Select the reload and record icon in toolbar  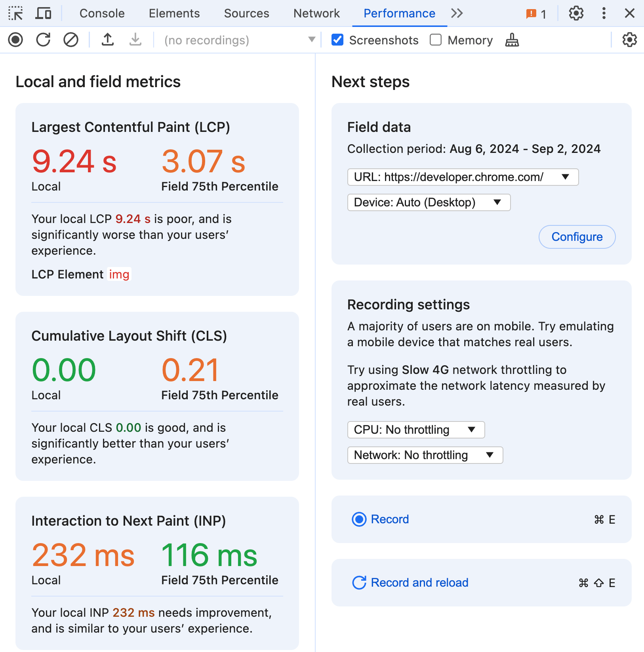(x=43, y=40)
